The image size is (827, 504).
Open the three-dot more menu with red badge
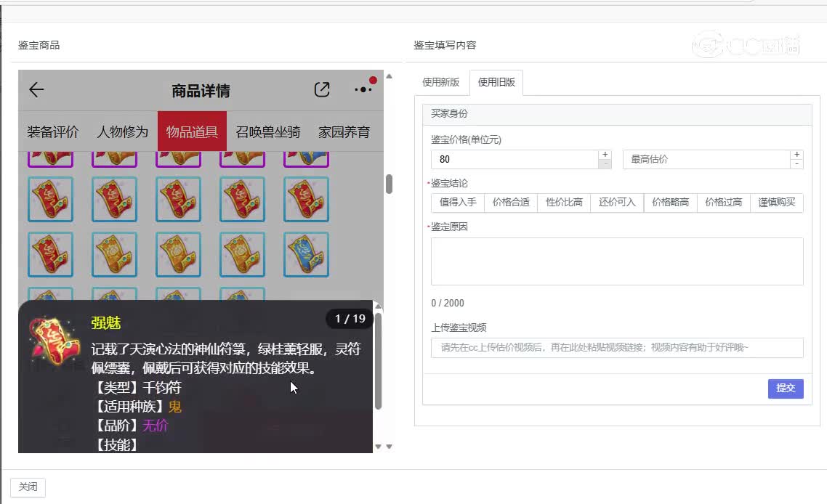point(365,86)
